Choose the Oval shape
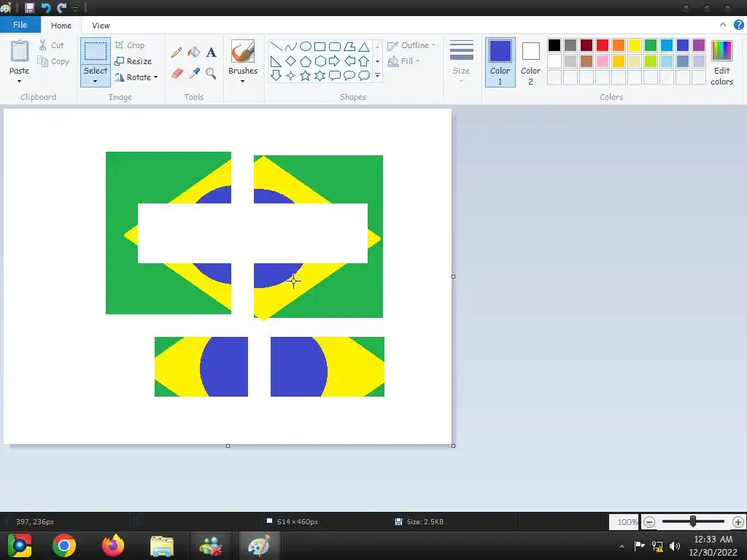This screenshot has height=560, width=747. click(x=306, y=46)
